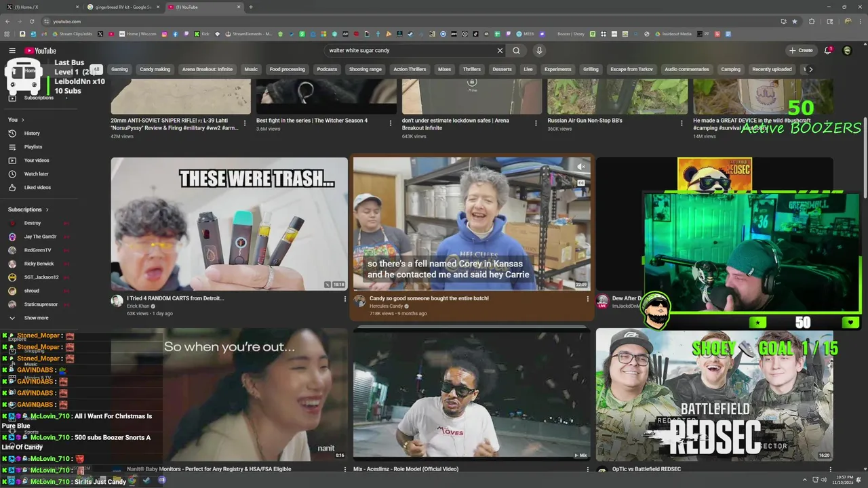The height and width of the screenshot is (488, 868).
Task: Open Staticsupressor subscription
Action: 41,304
